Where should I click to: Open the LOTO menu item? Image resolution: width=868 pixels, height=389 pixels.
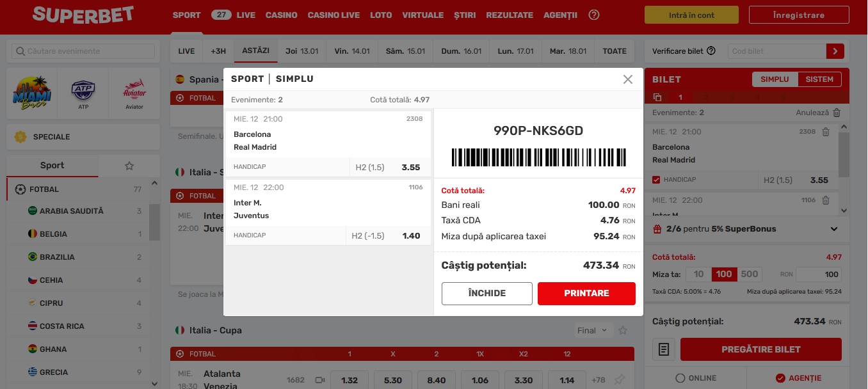tap(381, 15)
